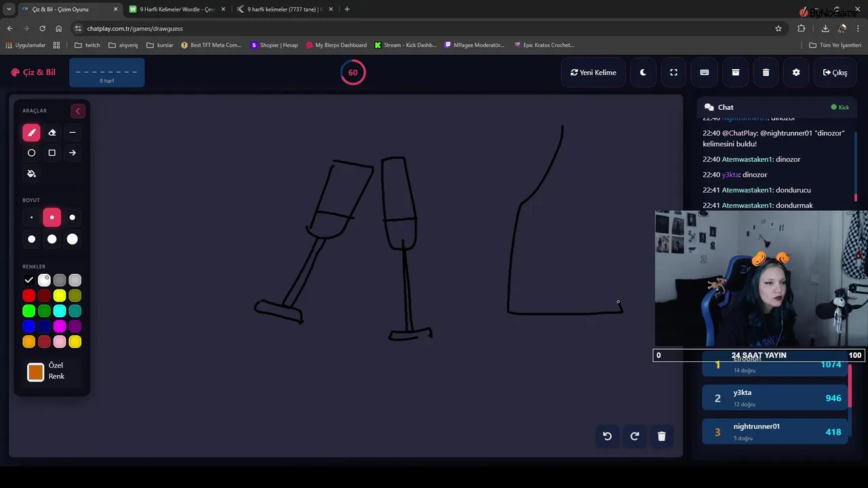The image size is (868, 488).
Task: Open the twitch bookmarks folder
Action: tap(87, 45)
